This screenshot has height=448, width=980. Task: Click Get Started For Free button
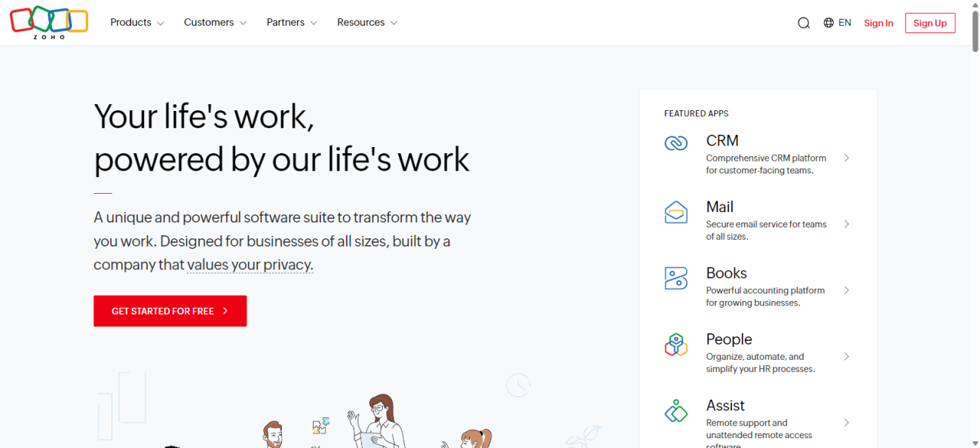tap(170, 311)
